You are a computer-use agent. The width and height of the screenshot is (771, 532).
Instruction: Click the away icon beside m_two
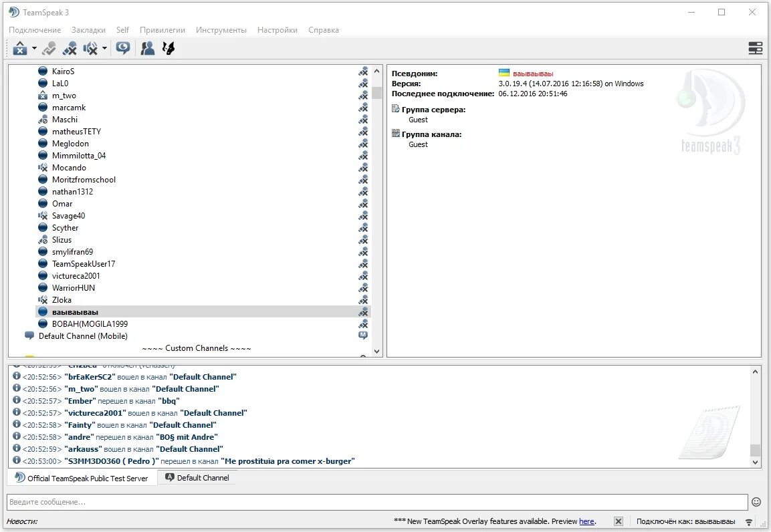(43, 96)
